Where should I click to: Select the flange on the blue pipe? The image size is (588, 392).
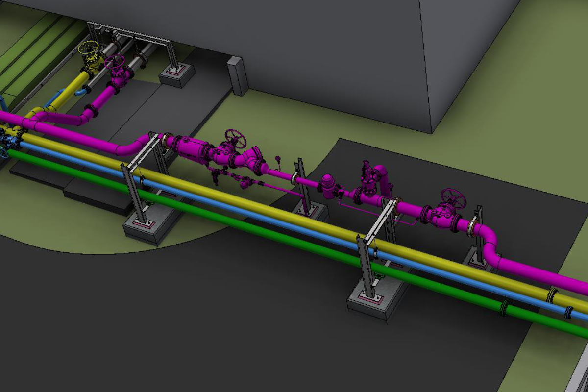[x=568, y=312]
